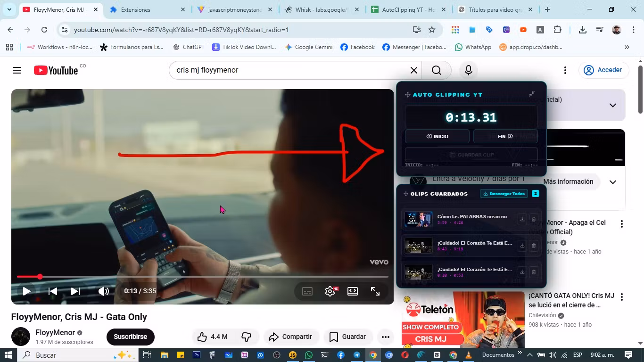The height and width of the screenshot is (362, 644).
Task: Open the media controls icon
Action: click(600, 30)
